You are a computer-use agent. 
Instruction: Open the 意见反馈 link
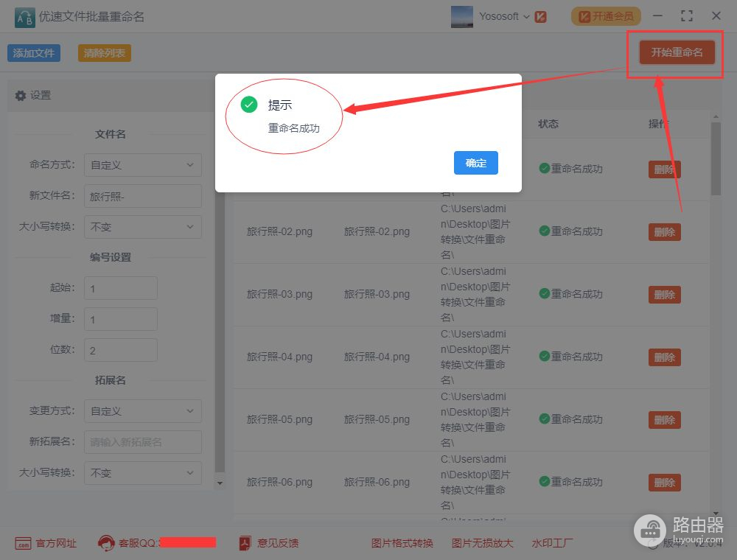[x=278, y=543]
